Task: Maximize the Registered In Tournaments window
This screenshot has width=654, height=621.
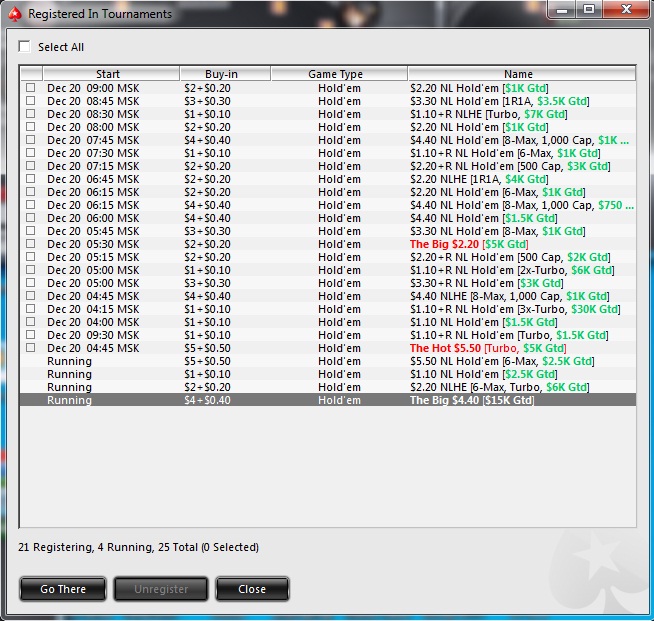Action: [x=589, y=10]
